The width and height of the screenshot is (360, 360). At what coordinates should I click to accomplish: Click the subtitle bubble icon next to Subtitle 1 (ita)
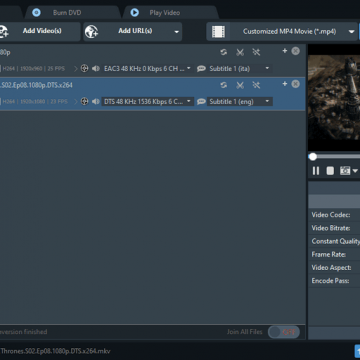201,69
